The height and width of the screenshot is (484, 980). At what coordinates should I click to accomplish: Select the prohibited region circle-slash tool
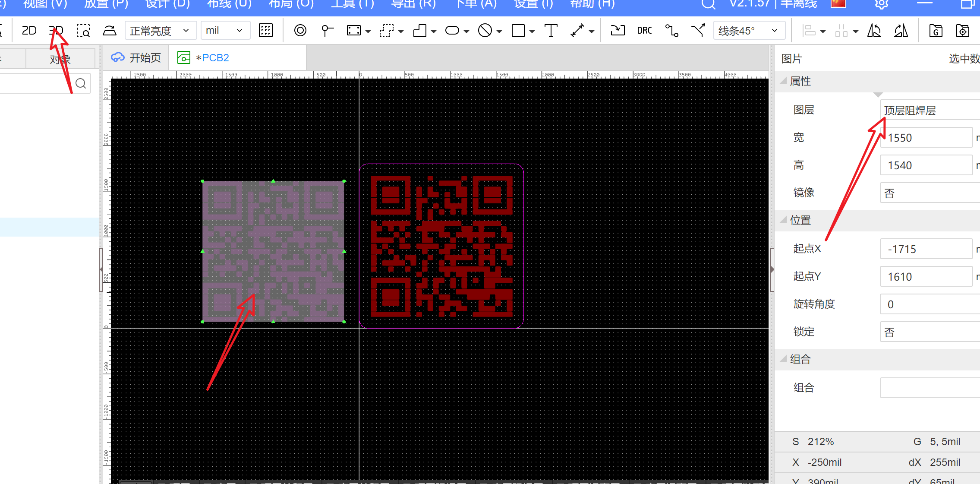(485, 31)
